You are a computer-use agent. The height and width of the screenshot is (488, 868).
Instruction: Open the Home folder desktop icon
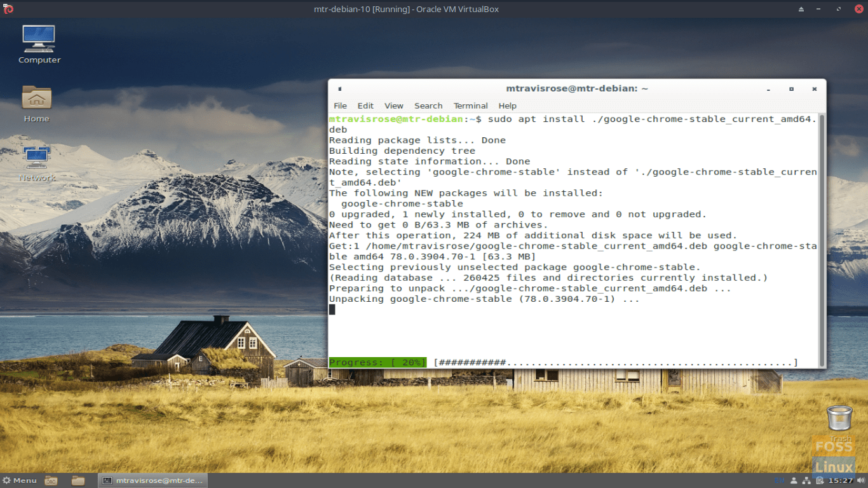(x=36, y=104)
